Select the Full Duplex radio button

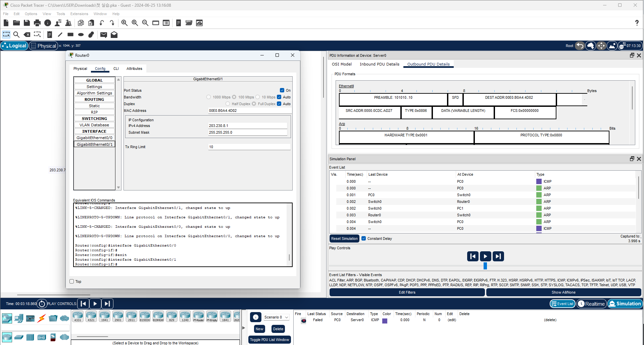(254, 104)
